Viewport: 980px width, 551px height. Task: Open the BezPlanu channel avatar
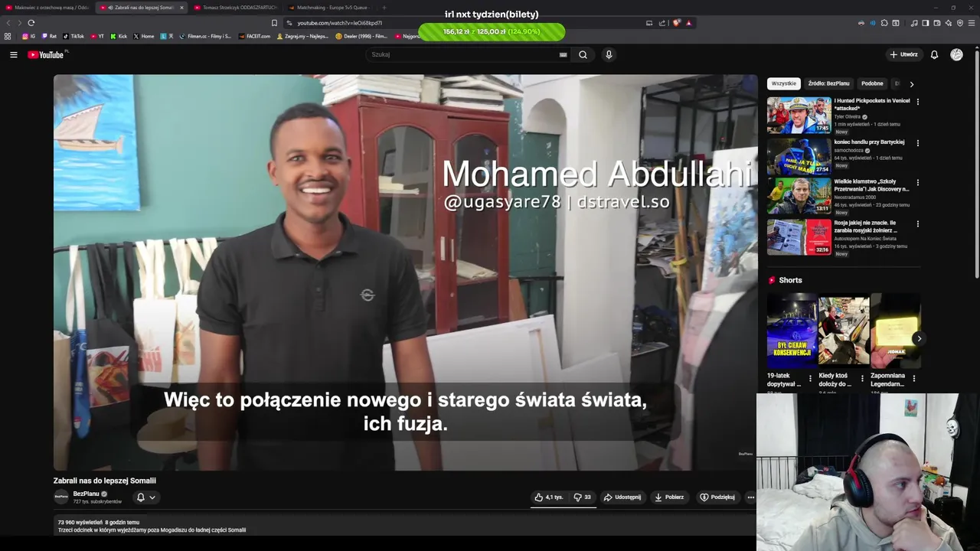coord(61,497)
